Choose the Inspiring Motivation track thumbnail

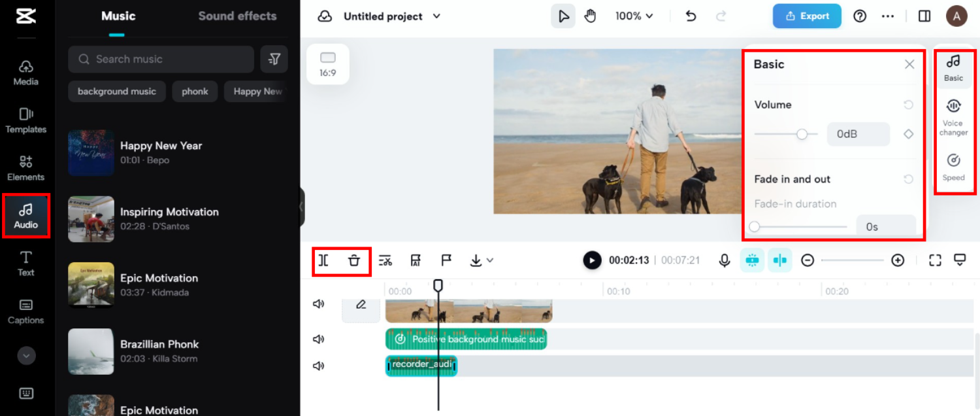point(91,218)
